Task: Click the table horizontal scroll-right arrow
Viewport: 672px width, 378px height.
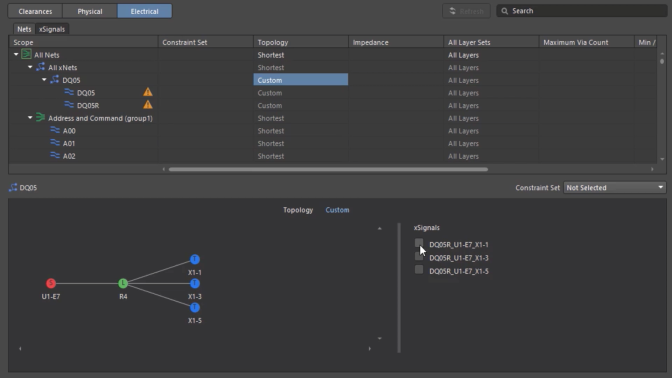Action: pyautogui.click(x=652, y=169)
